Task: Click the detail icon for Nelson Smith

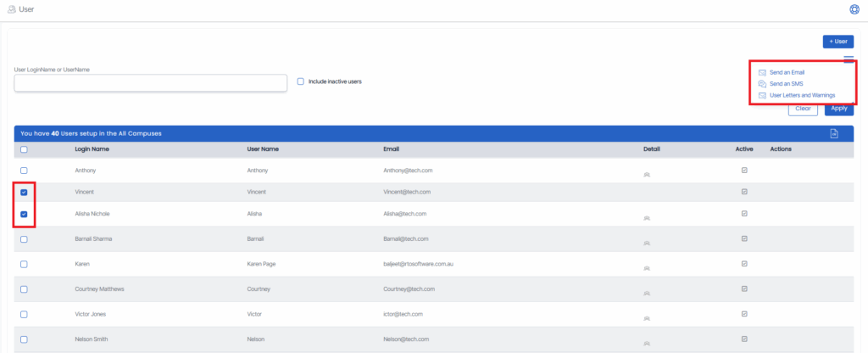Action: (646, 341)
